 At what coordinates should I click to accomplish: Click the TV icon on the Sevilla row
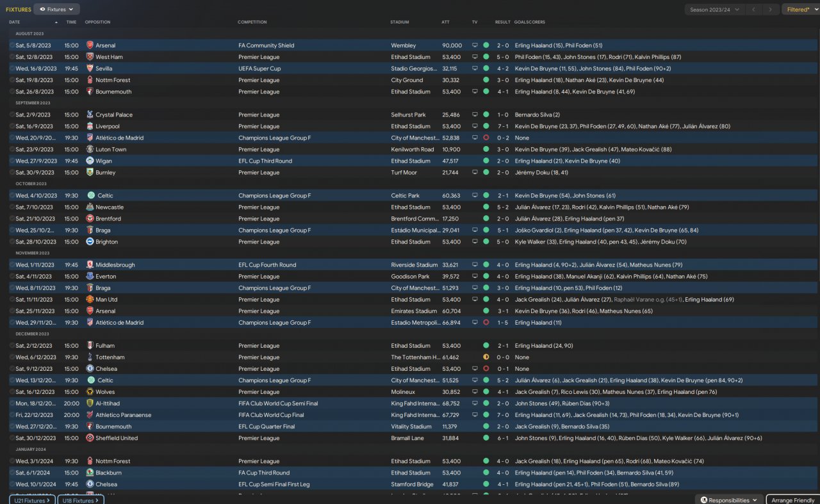pos(475,69)
